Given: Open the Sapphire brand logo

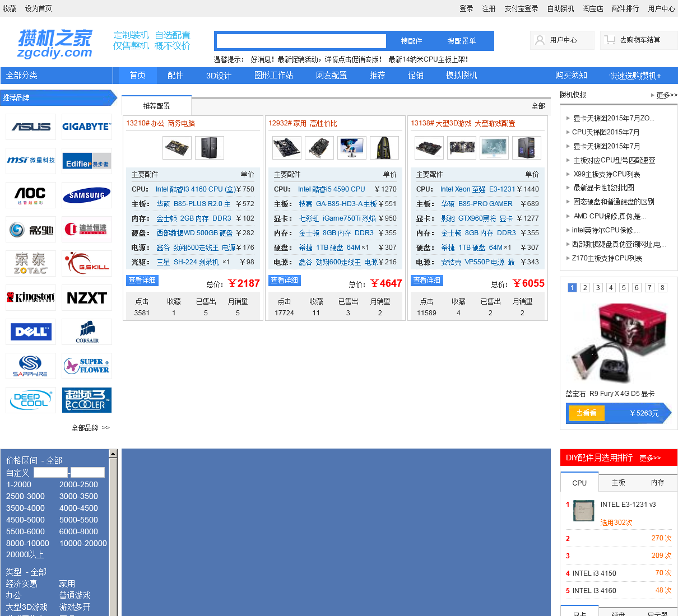Looking at the screenshot, I should [x=31, y=366].
